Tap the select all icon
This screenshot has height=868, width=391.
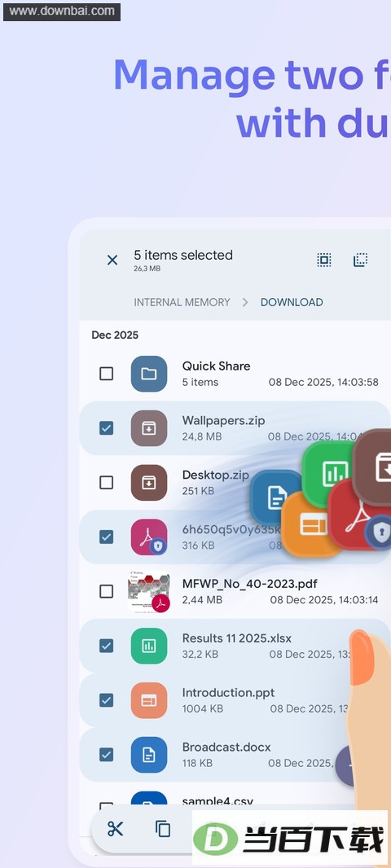coord(324,261)
